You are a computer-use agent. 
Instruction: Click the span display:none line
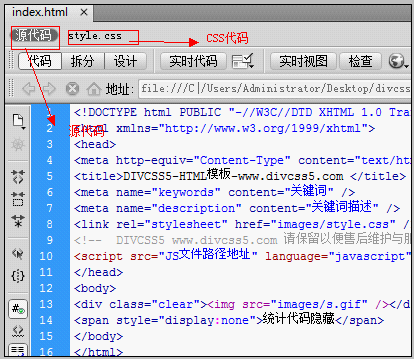click(x=229, y=320)
